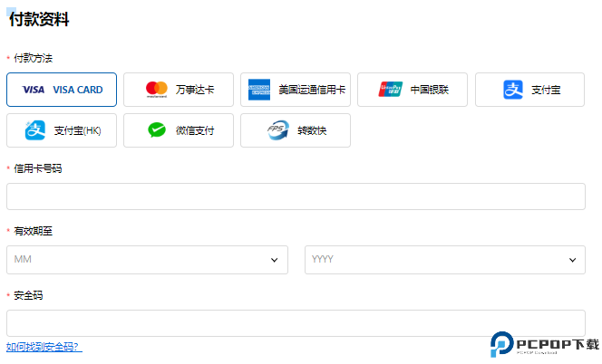Focus the 安全码 input field
The height and width of the screenshot is (364, 602).
(x=296, y=323)
